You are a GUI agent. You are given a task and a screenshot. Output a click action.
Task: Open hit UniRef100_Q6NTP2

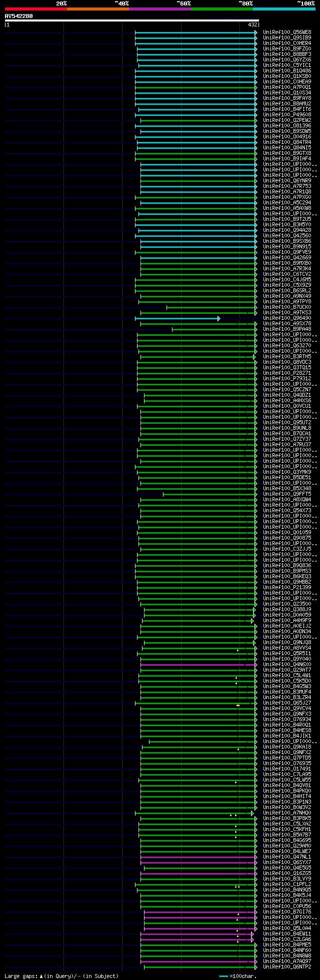pyautogui.click(x=287, y=967)
